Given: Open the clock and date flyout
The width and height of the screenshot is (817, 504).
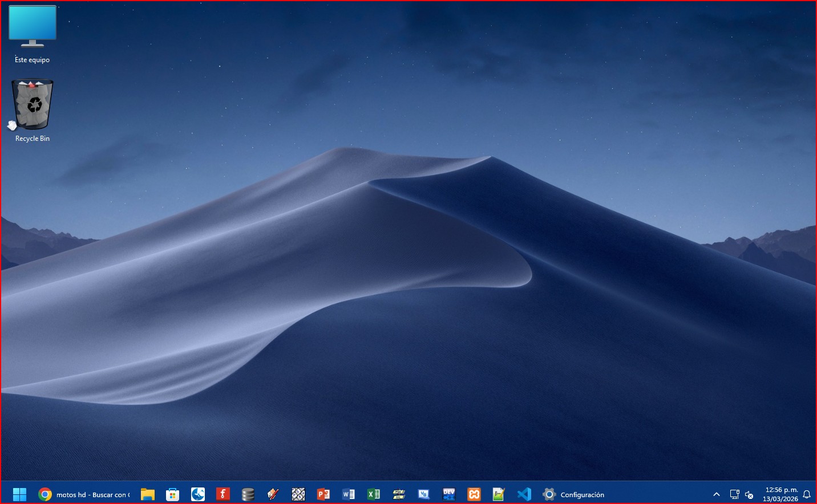Looking at the screenshot, I should tap(781, 494).
